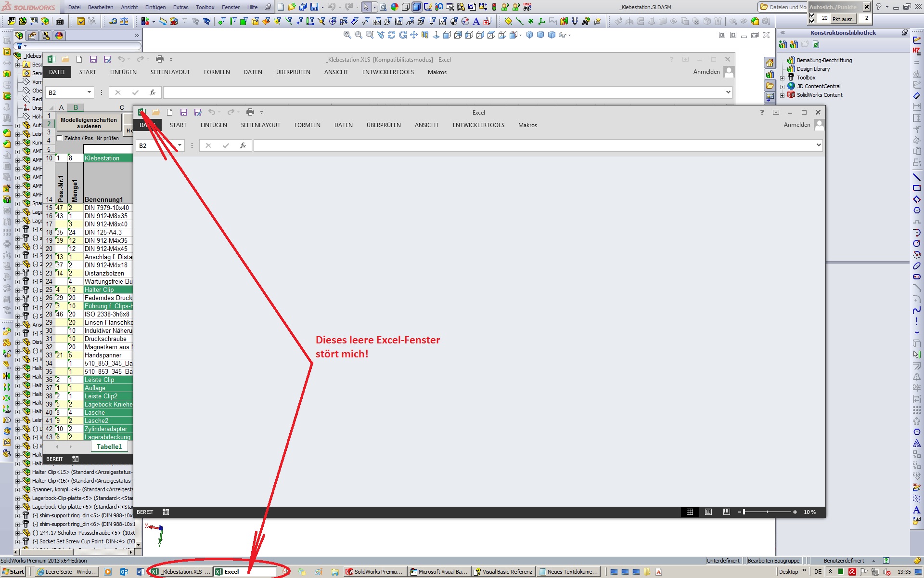Open the Extras menu in SolidWorks
The width and height of the screenshot is (924, 578).
180,7
